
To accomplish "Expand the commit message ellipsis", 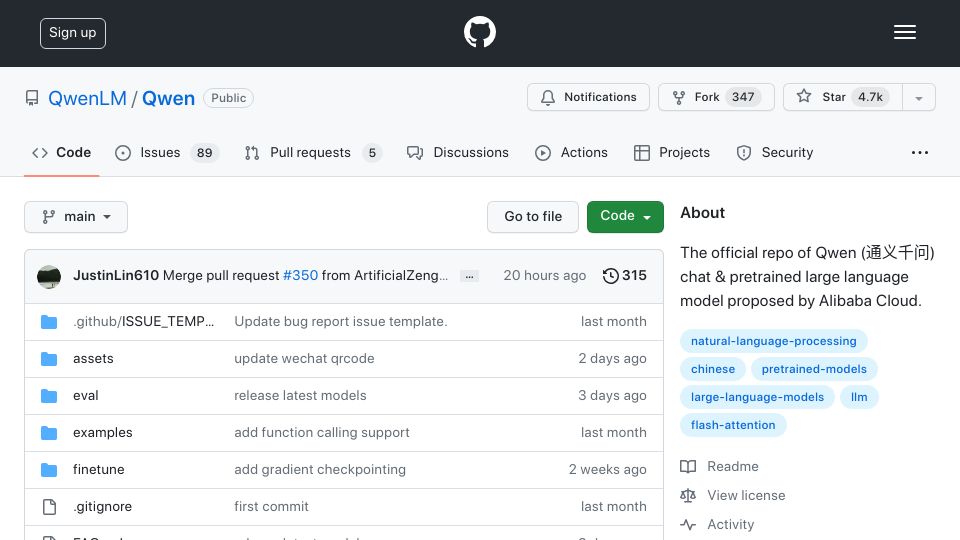I will pyautogui.click(x=469, y=276).
